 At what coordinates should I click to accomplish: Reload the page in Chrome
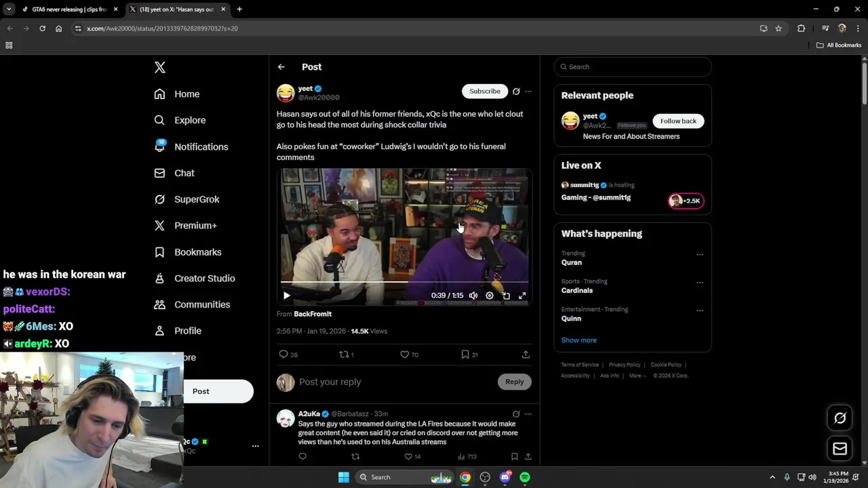(42, 28)
